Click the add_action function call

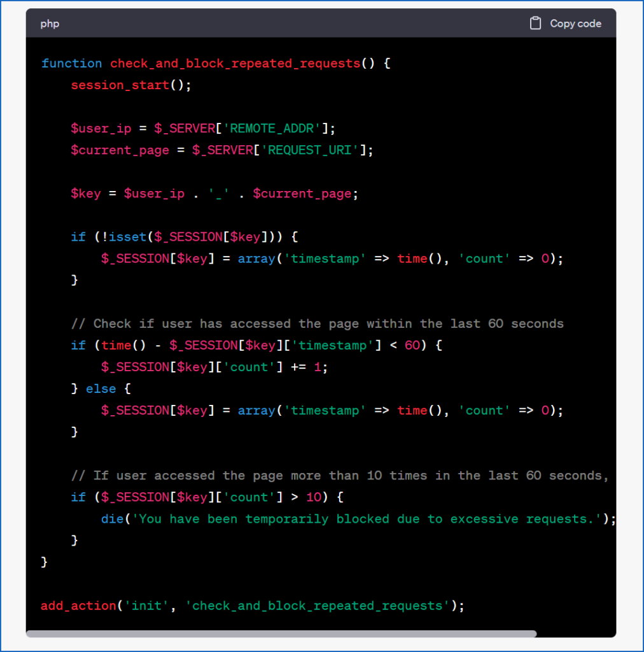point(78,606)
